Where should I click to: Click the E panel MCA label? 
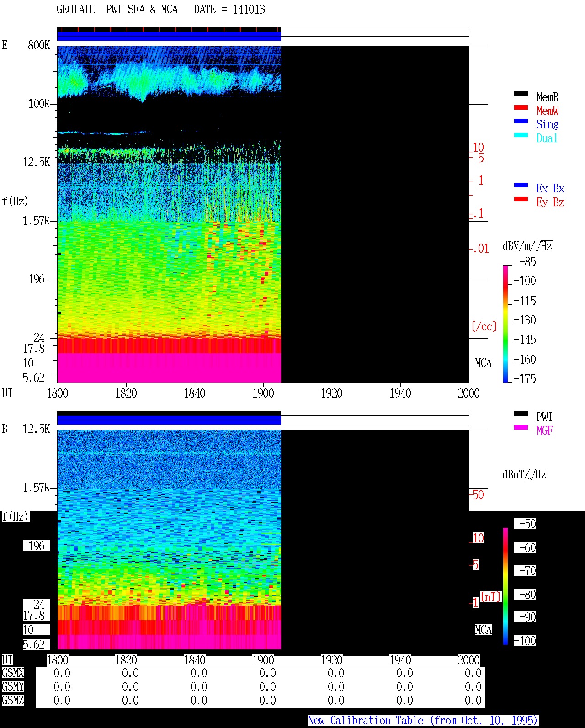(x=484, y=363)
